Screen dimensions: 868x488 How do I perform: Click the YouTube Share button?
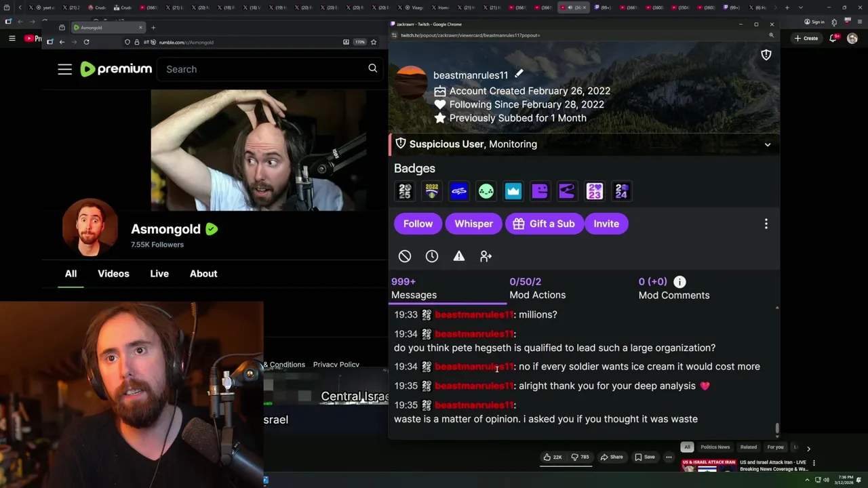click(x=611, y=457)
